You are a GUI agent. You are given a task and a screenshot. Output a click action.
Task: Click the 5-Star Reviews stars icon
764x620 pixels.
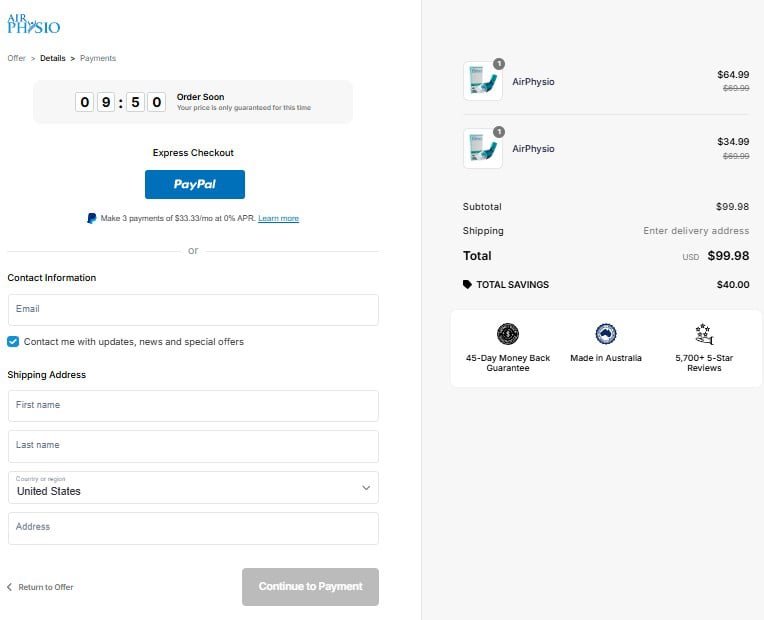coord(704,334)
